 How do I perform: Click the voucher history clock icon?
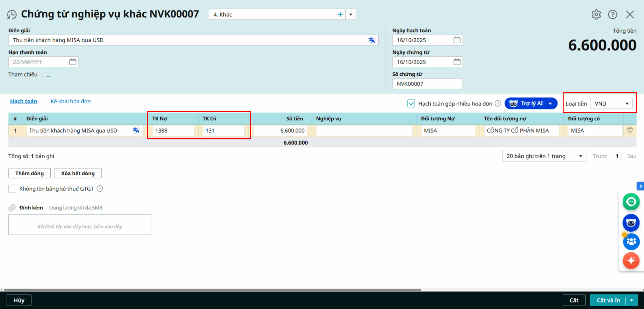12,15
